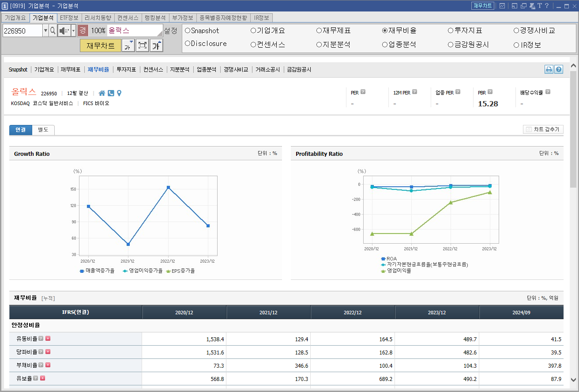Select the 기업개요 radio button

pos(253,30)
